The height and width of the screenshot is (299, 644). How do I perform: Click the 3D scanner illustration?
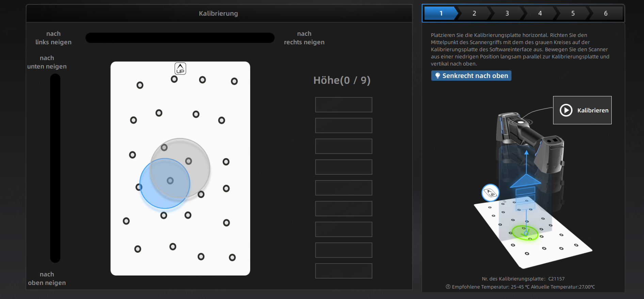531,140
